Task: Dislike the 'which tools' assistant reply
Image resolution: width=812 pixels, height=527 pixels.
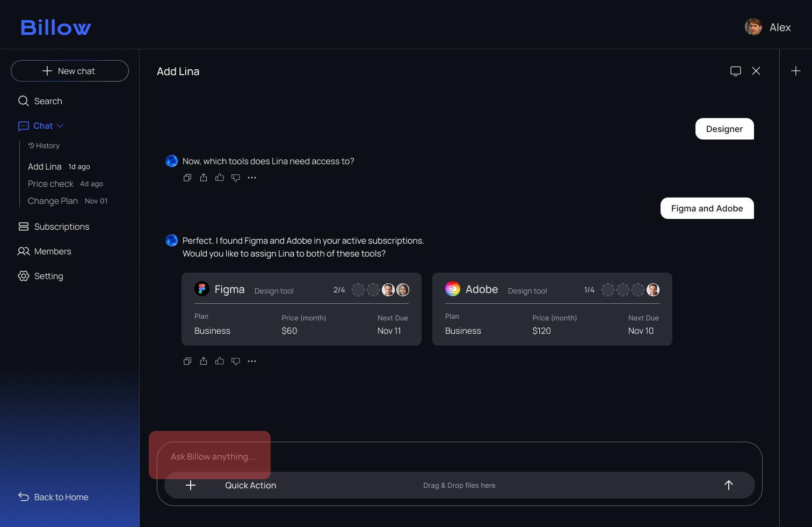Action: point(236,178)
